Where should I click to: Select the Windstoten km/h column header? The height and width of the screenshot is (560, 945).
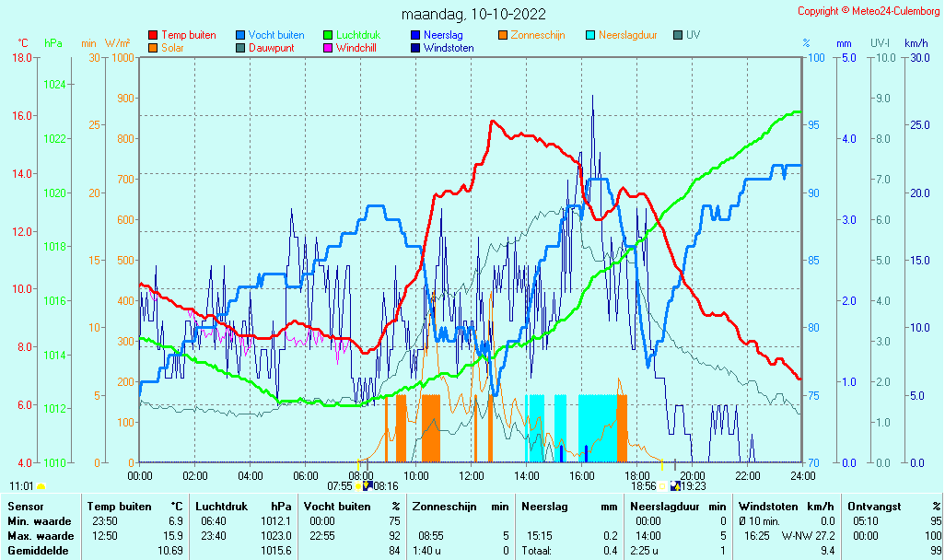point(787,507)
